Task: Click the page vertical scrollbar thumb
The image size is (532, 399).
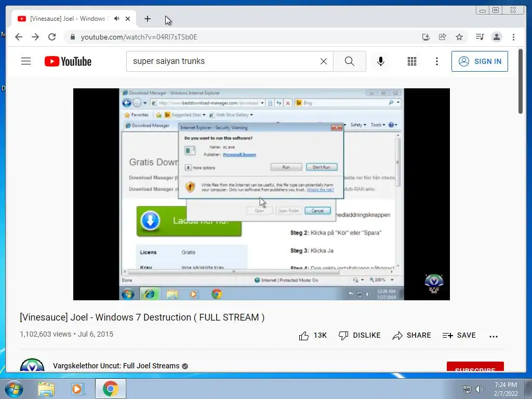Action: (x=521, y=82)
